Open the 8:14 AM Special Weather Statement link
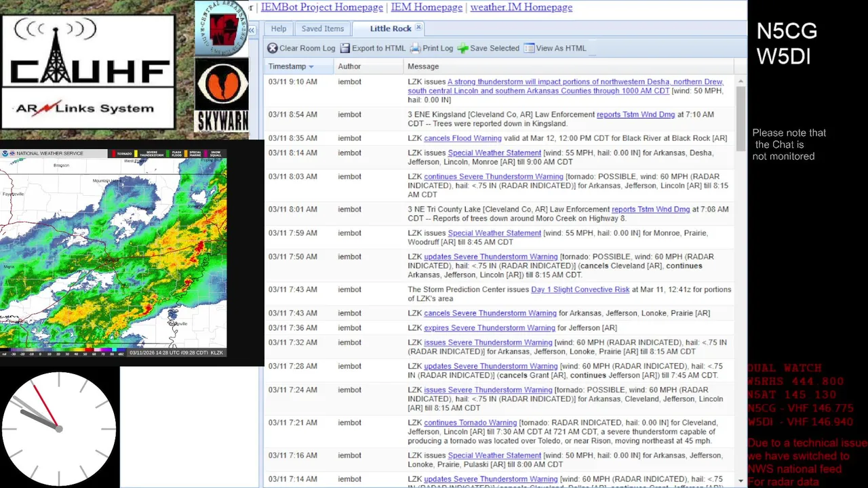 click(x=494, y=153)
